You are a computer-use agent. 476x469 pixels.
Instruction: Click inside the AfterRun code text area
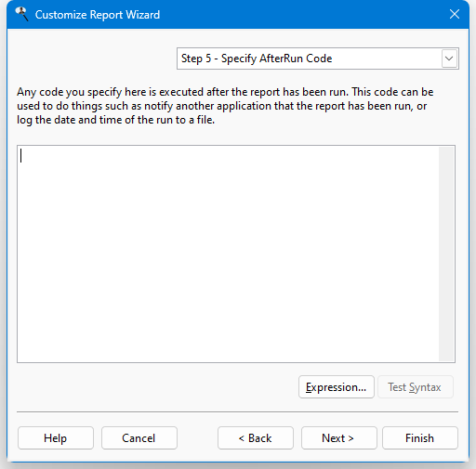[228, 254]
